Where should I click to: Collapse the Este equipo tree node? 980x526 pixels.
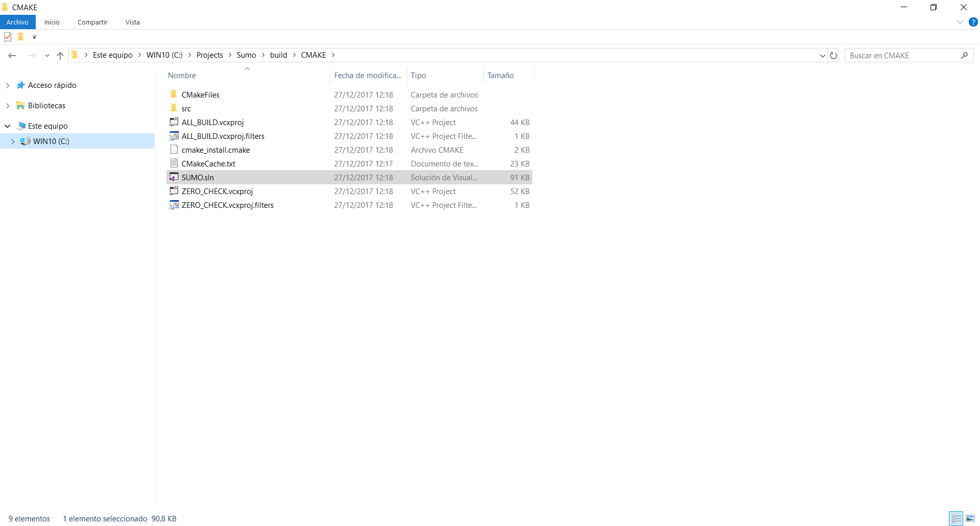point(8,126)
